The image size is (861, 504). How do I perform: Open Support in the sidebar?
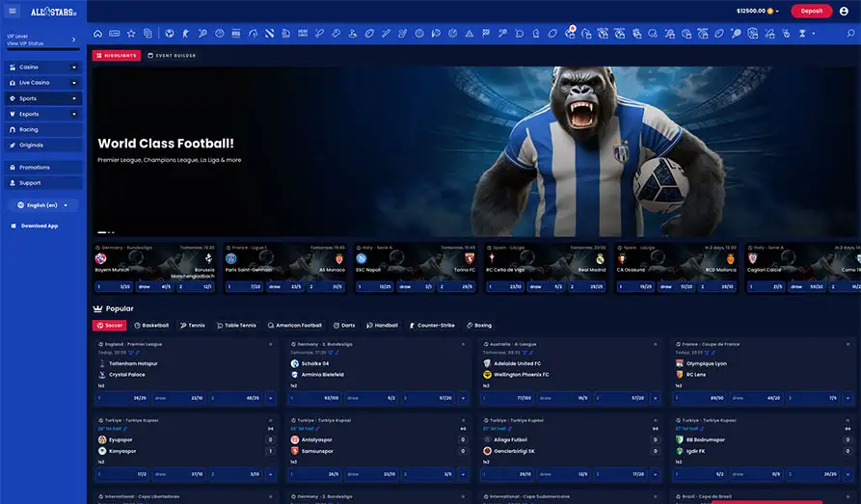tap(42, 183)
